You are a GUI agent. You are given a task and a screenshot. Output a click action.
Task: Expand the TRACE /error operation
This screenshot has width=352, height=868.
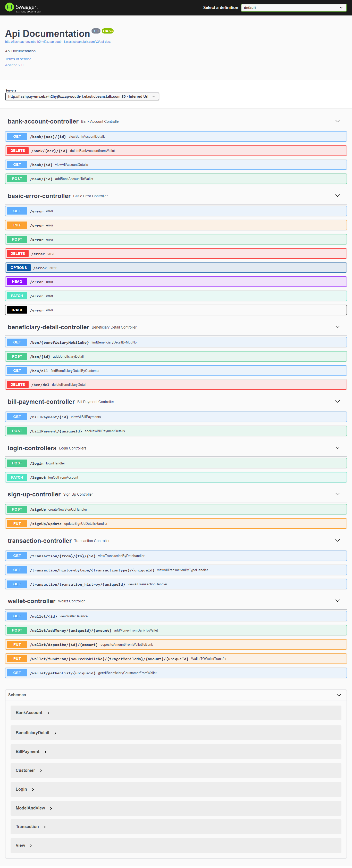tap(175, 310)
